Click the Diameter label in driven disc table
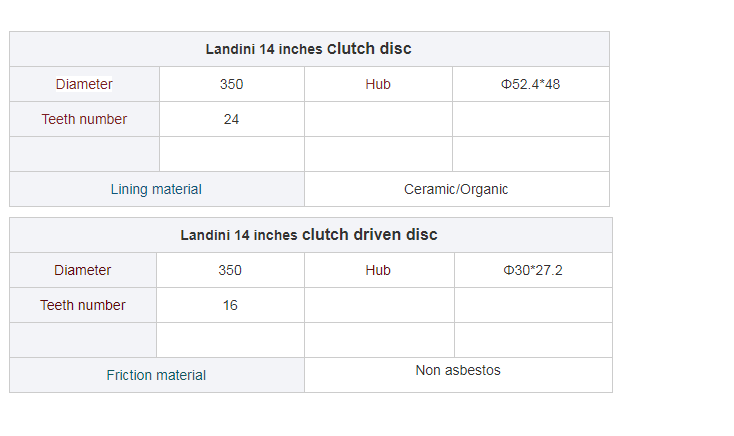This screenshot has height=436, width=734. [82, 270]
